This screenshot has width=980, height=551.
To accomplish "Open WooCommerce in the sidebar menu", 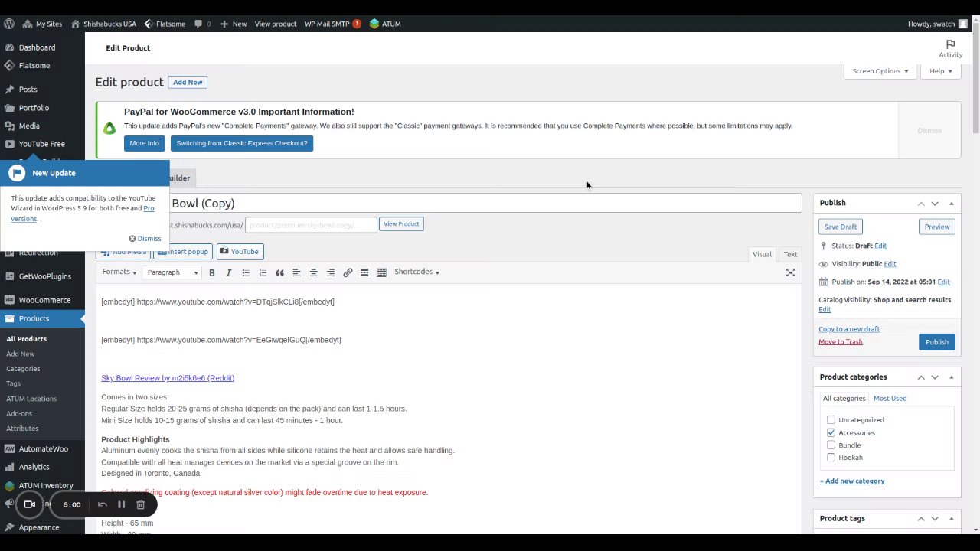I will [x=44, y=300].
